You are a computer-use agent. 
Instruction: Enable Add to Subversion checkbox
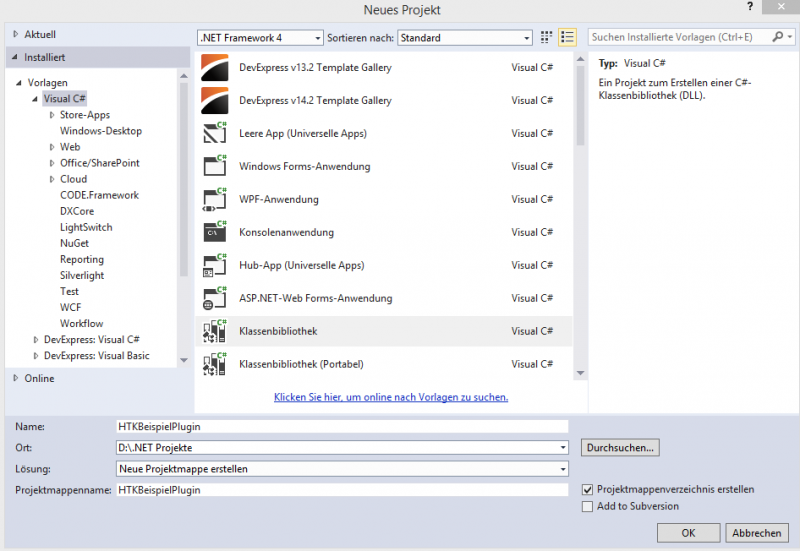tap(588, 506)
